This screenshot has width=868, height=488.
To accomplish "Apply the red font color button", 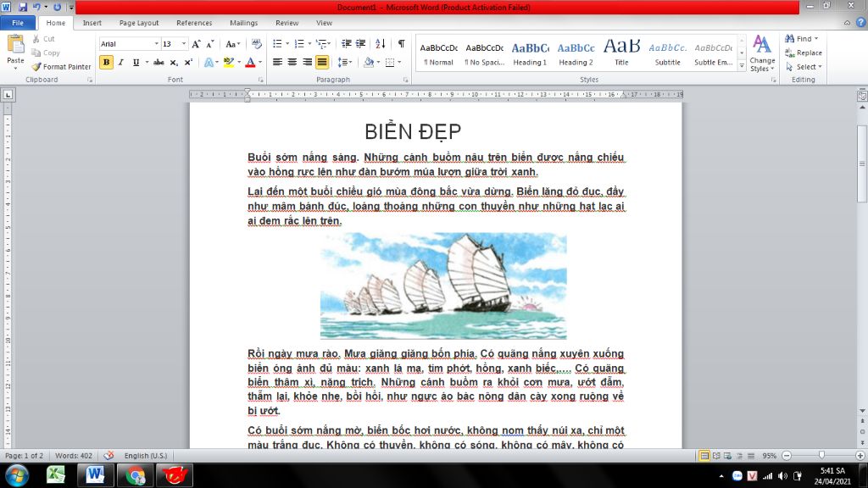I will (250, 62).
